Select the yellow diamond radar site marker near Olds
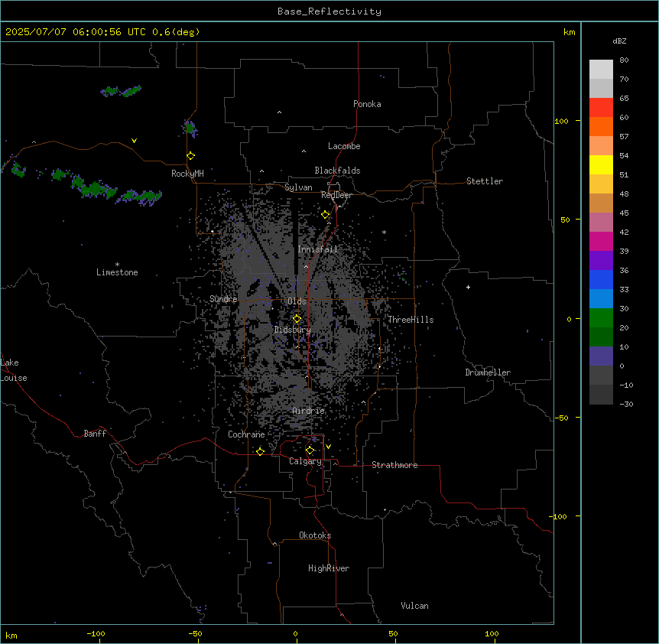The image size is (659, 644). click(297, 319)
